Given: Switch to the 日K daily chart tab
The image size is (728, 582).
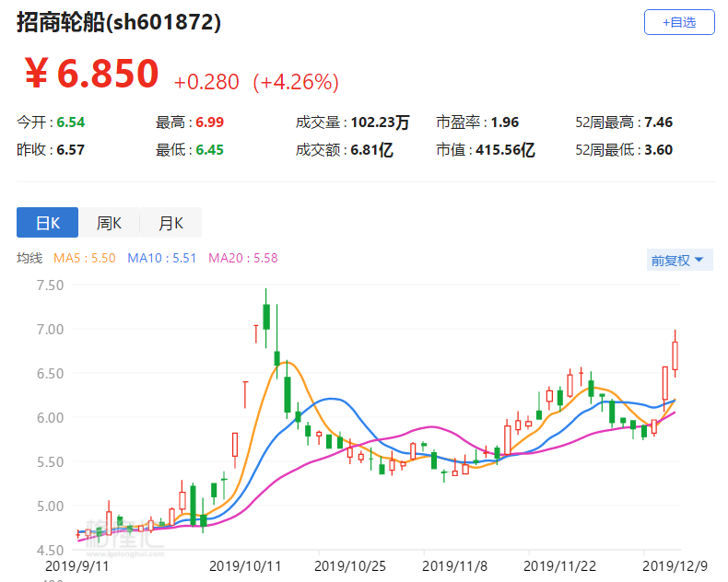Looking at the screenshot, I should click(47, 223).
